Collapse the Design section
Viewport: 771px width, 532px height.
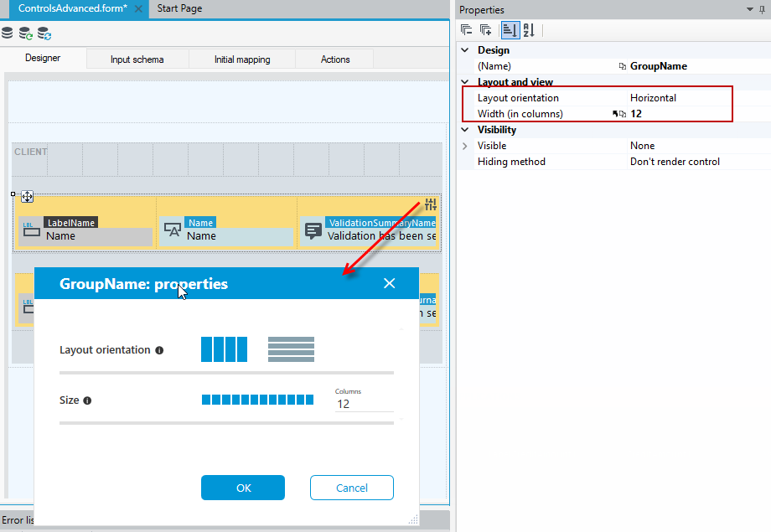point(465,50)
